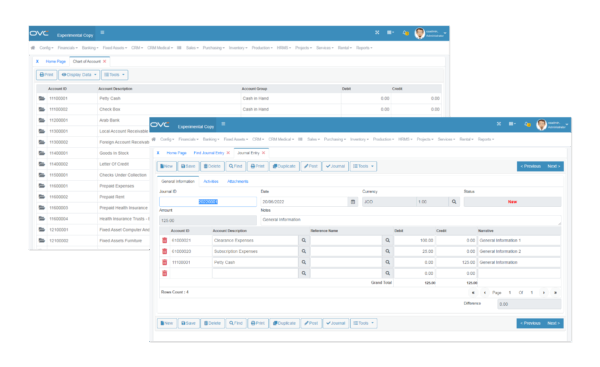Open Tools dropdown in bottom Journal Entry toolbar

point(364,323)
